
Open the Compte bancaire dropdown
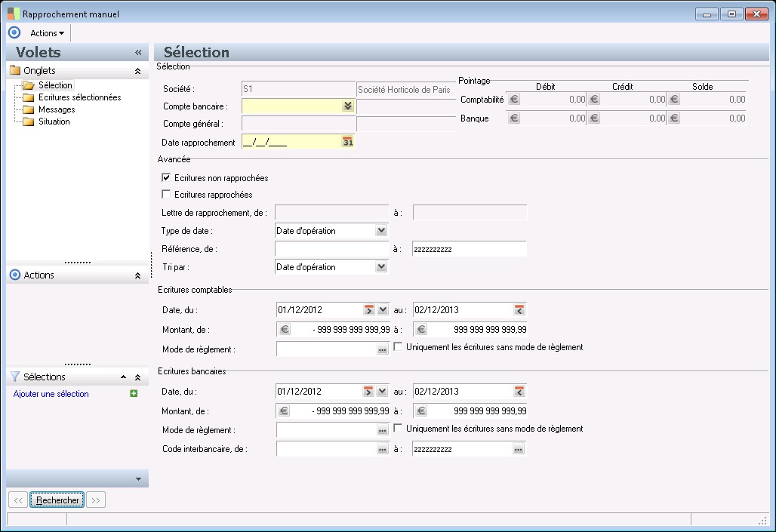coord(347,106)
